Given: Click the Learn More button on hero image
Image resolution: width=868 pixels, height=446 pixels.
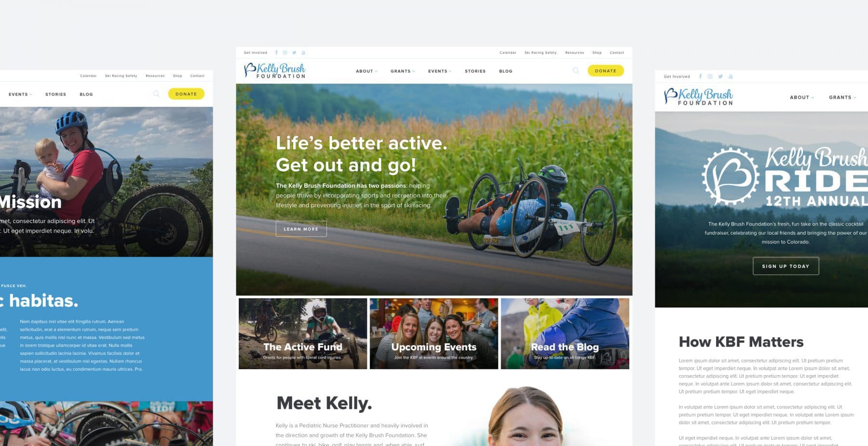Looking at the screenshot, I should click(x=301, y=229).
